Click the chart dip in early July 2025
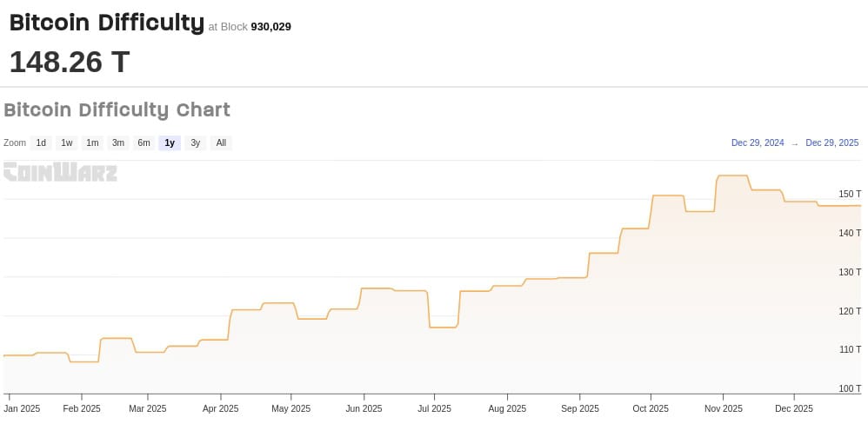868x424 pixels. (443, 327)
